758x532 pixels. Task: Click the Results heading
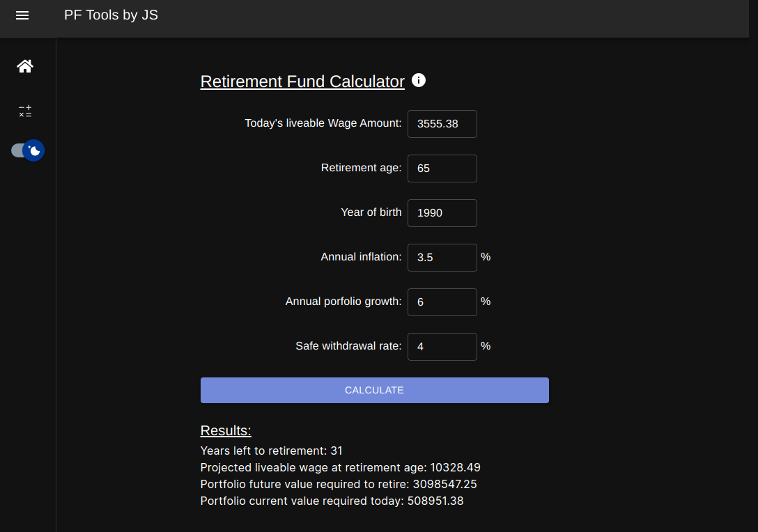225,430
